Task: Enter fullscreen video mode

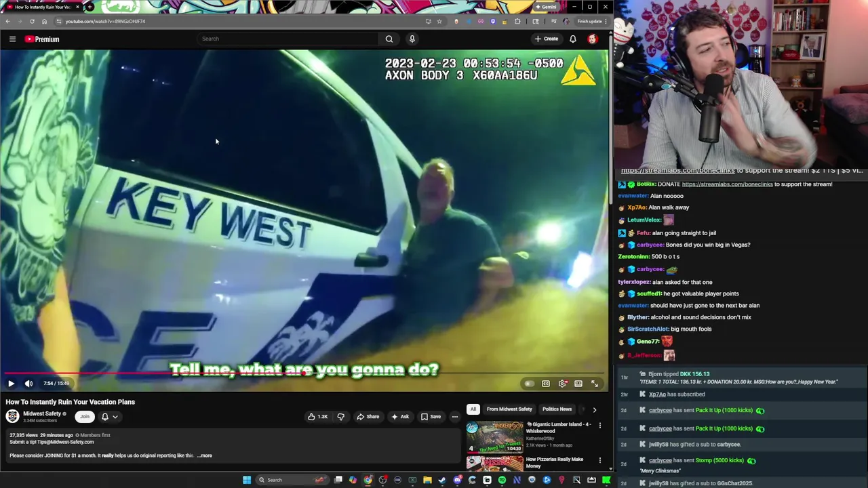Action: click(x=595, y=384)
